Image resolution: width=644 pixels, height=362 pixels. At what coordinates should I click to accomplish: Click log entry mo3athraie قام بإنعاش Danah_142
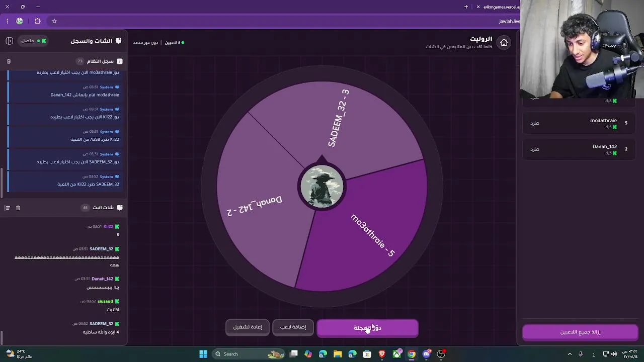(x=64, y=91)
